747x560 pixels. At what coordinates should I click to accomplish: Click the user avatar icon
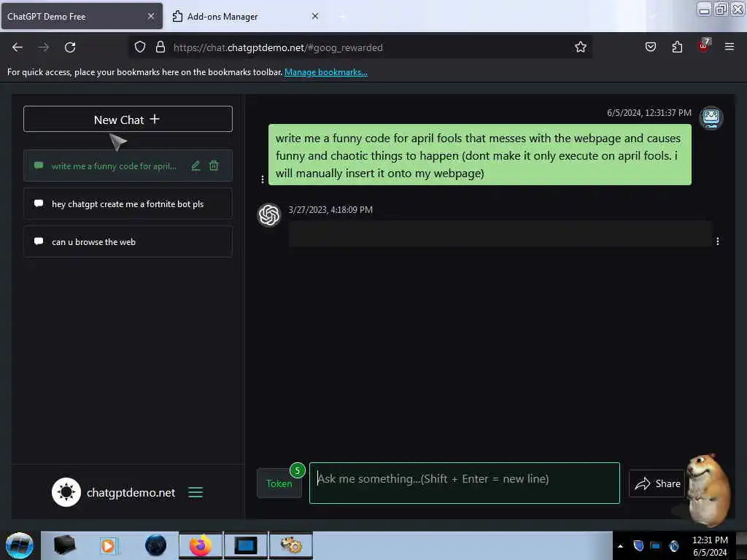(711, 117)
